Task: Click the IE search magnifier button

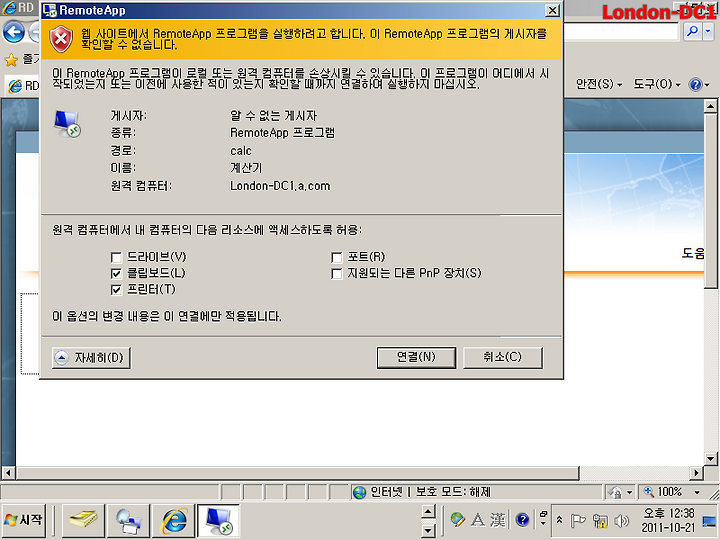Action: 692,31
